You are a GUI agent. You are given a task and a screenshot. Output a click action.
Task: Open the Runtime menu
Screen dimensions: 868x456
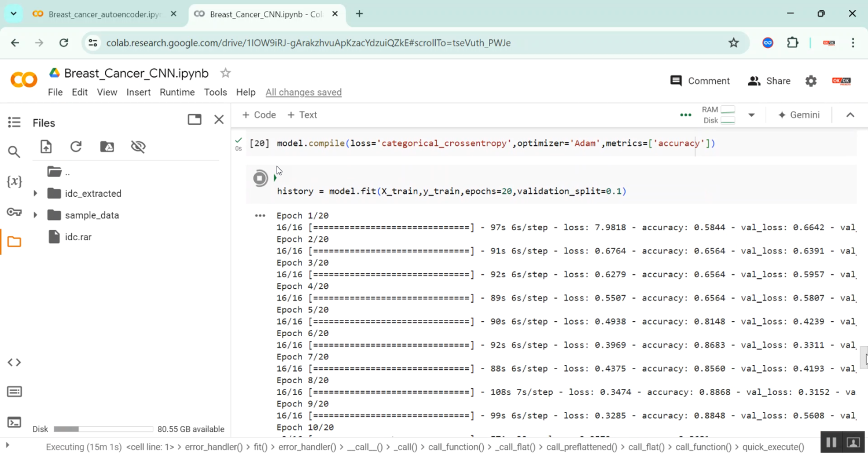pyautogui.click(x=177, y=92)
